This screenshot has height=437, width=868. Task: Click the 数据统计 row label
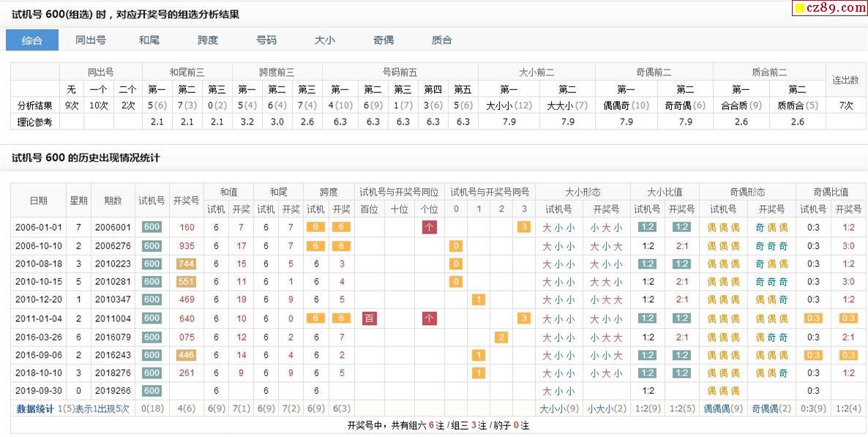(35, 409)
